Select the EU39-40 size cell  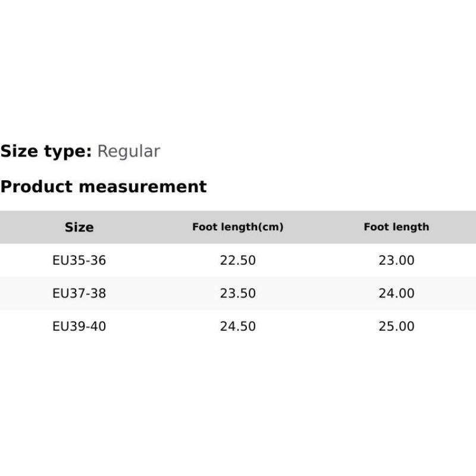79,327
